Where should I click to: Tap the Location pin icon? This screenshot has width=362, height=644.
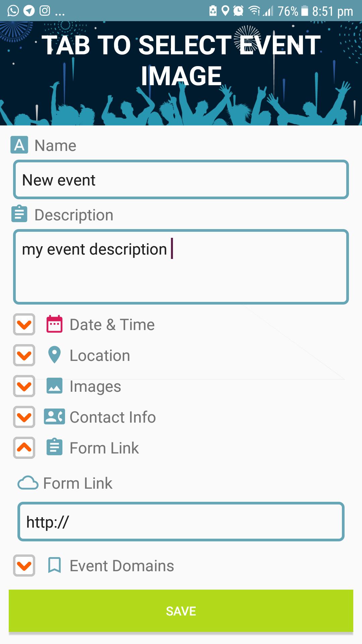[54, 355]
